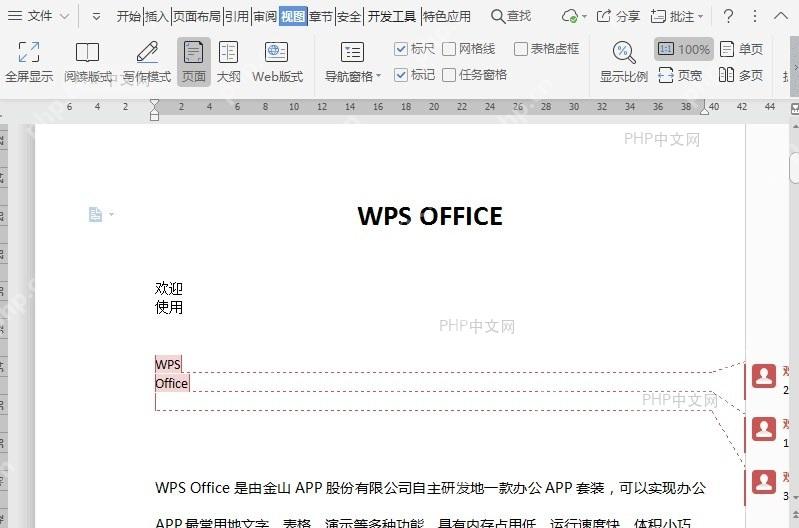The image size is (799, 528).
Task: Enable 写作模式 writing mode
Action: click(x=147, y=62)
